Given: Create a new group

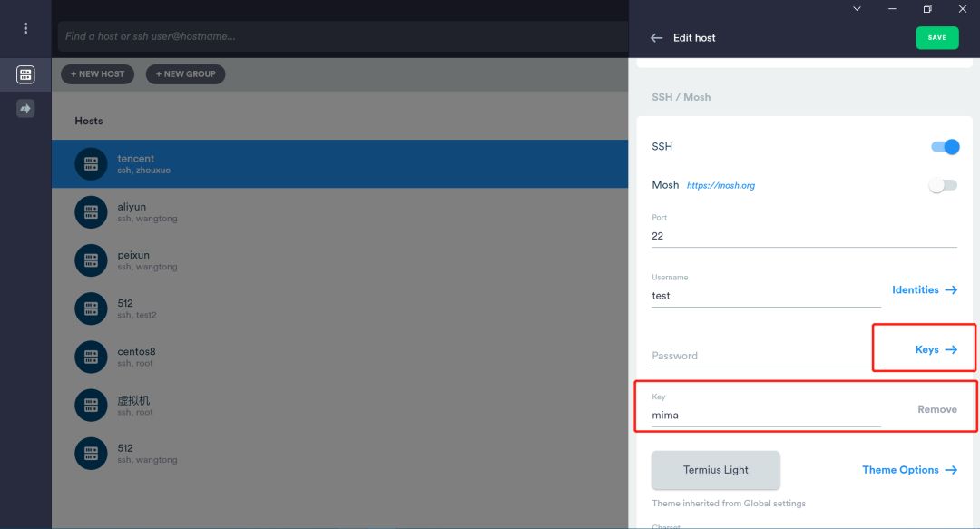Looking at the screenshot, I should tap(186, 73).
